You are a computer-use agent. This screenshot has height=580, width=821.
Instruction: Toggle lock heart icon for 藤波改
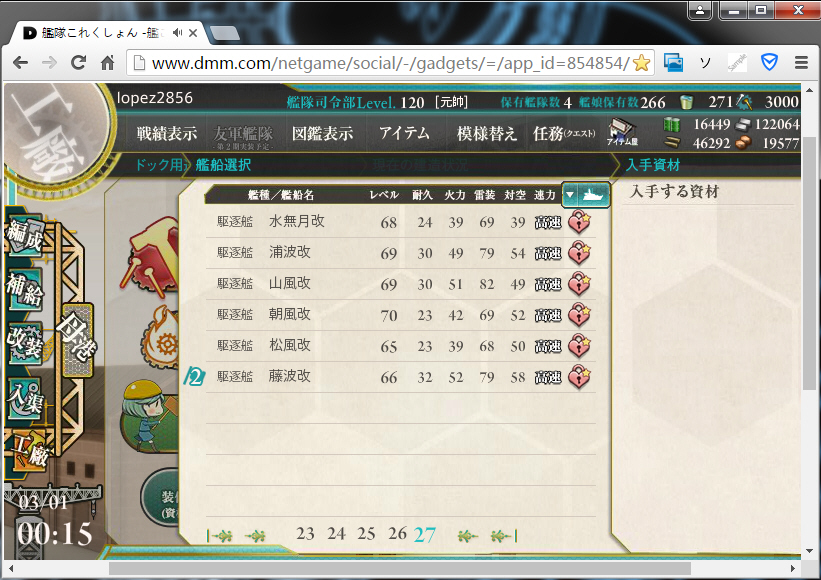(580, 377)
